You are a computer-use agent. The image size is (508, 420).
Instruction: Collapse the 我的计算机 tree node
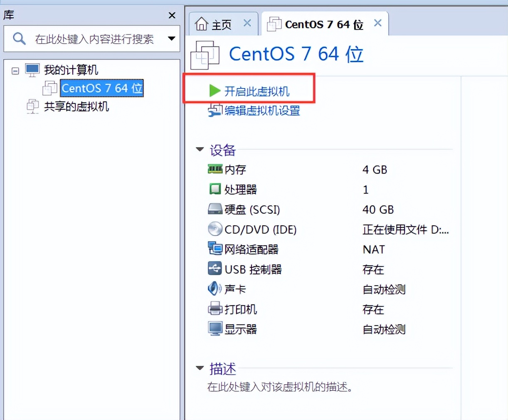pyautogui.click(x=15, y=70)
